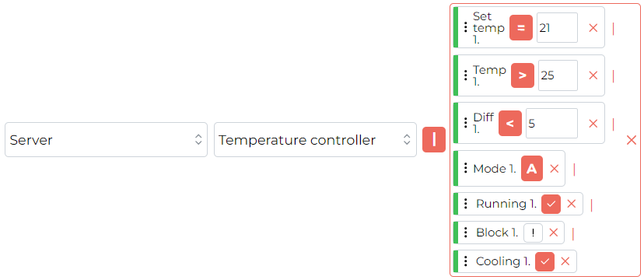This screenshot has height=280, width=644.
Task: Click the drag handle dots on Set temp 1.
Action: (x=465, y=27)
